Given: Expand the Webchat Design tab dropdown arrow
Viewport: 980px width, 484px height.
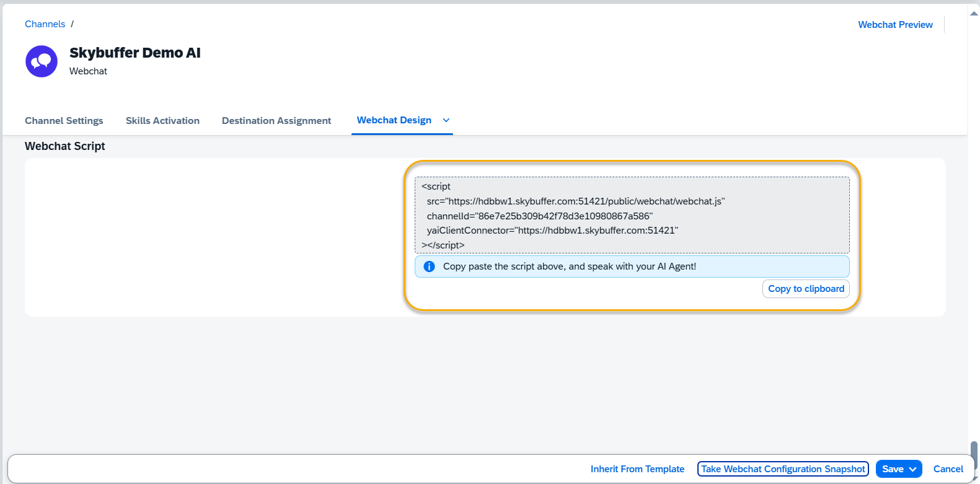Looking at the screenshot, I should tap(446, 120).
